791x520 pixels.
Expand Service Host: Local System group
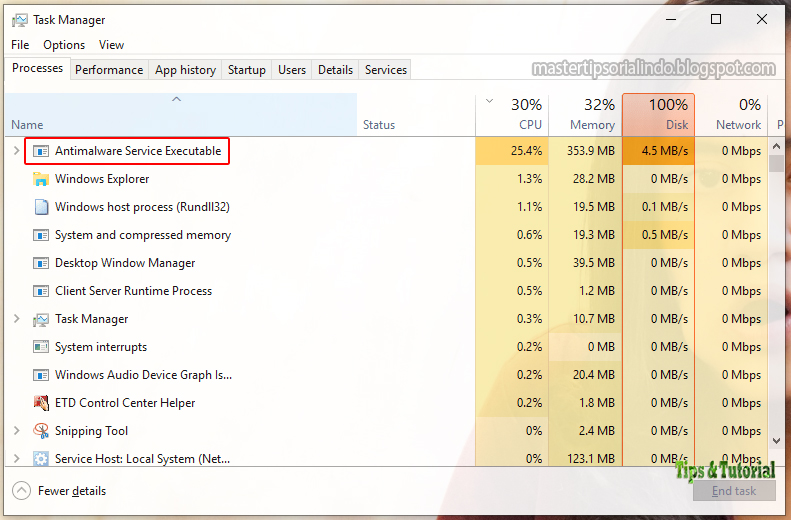pos(17,458)
